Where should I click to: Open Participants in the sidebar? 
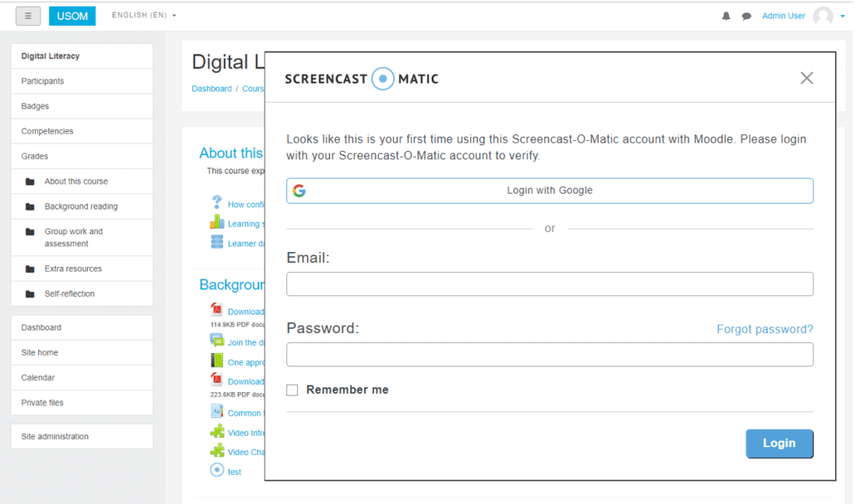(x=82, y=81)
